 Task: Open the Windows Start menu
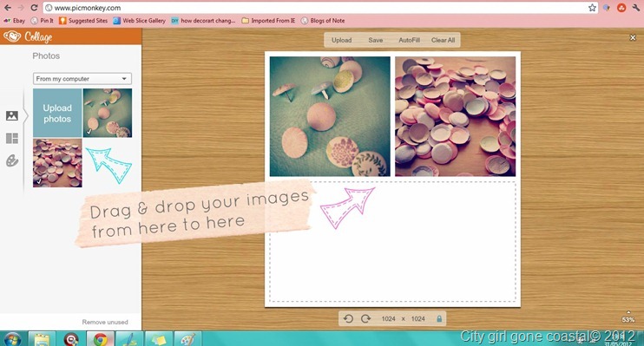click(11, 339)
